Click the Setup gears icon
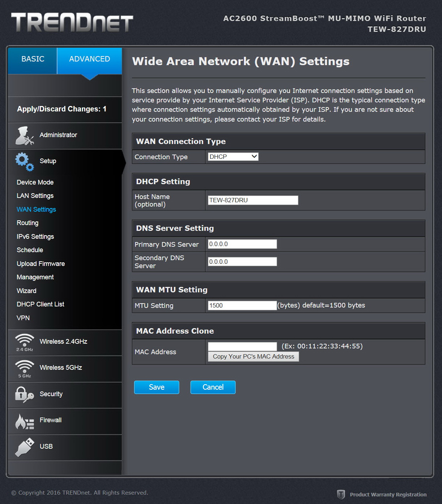The image size is (442, 504). [24, 161]
